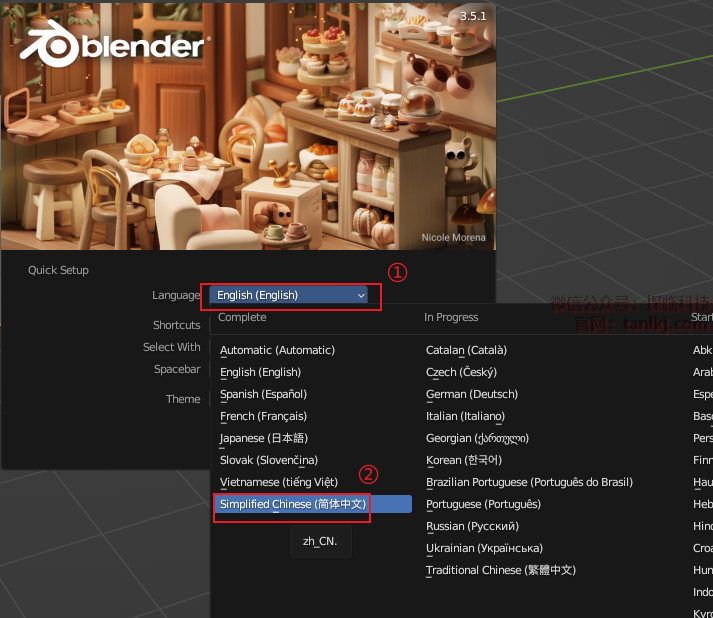Pick Italian (Italiano) language
Screen dimensions: 713x618
(465, 417)
